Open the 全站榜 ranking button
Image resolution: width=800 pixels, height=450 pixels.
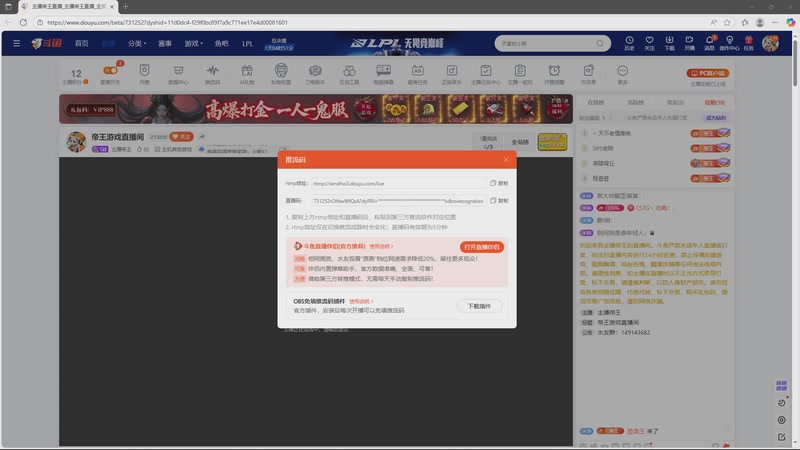coord(520,142)
